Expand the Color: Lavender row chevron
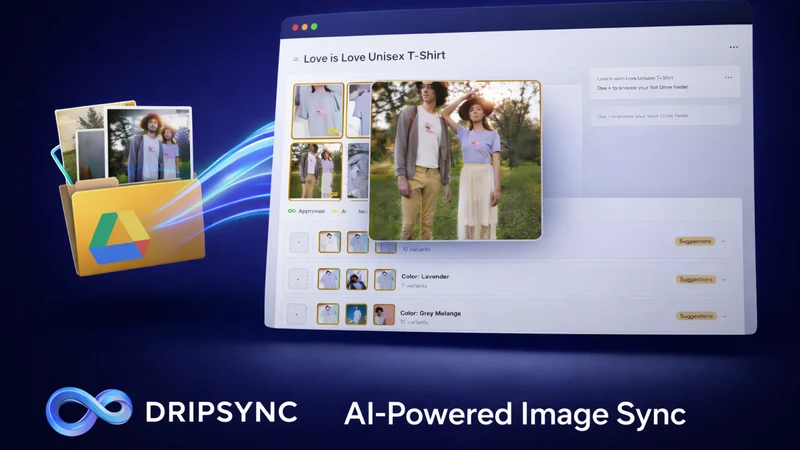 [724, 280]
